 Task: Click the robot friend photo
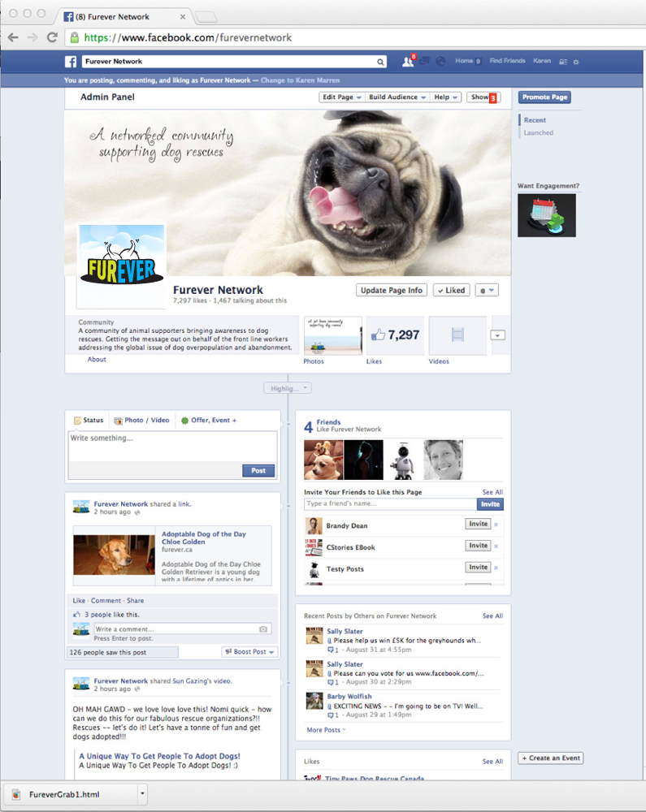click(x=404, y=460)
